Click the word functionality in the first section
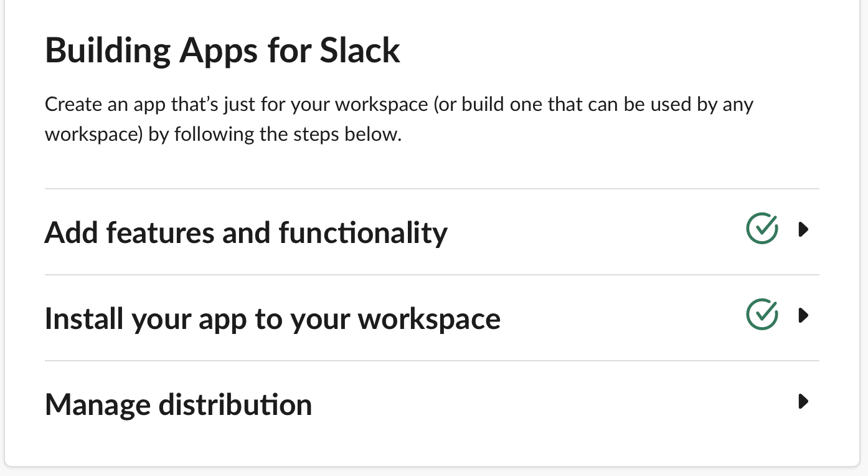 (363, 232)
